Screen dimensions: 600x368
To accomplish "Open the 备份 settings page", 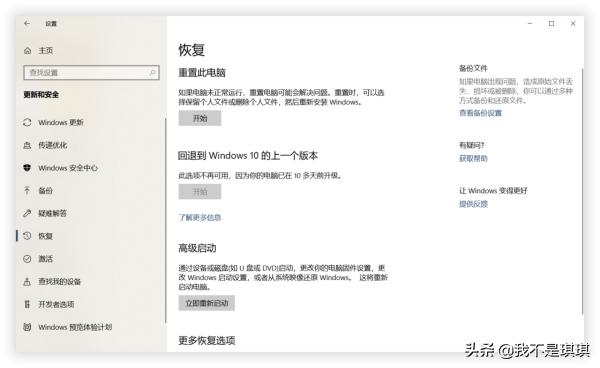I will tap(46, 190).
